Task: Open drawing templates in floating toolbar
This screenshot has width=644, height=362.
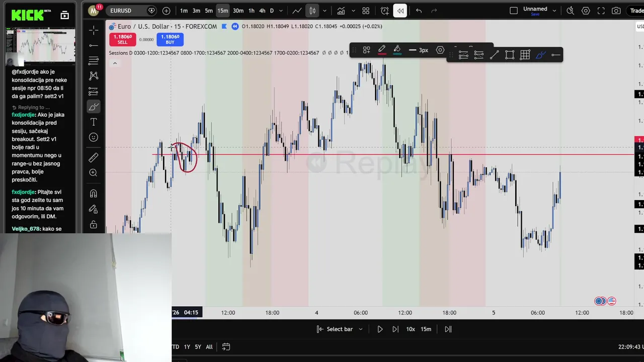Action: pyautogui.click(x=366, y=50)
